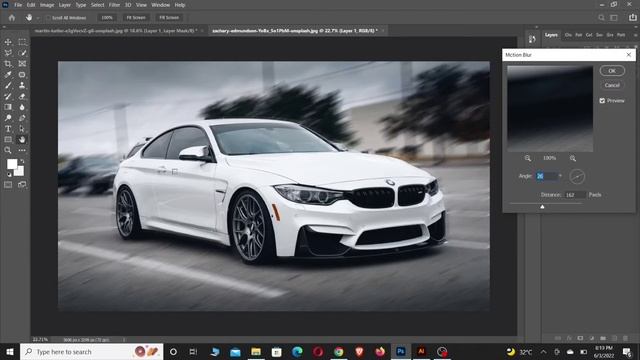Select the Eyedropper tool
This screenshot has width=640, height=360.
(x=8, y=75)
